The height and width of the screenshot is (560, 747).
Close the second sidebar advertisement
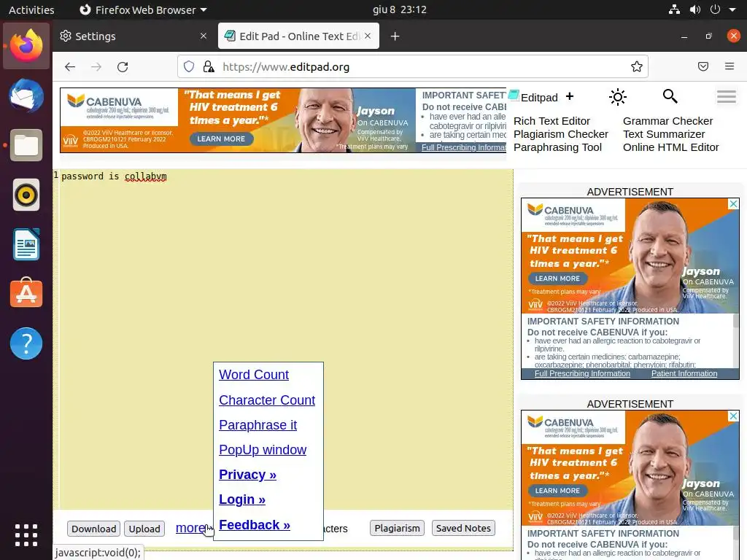pos(733,416)
